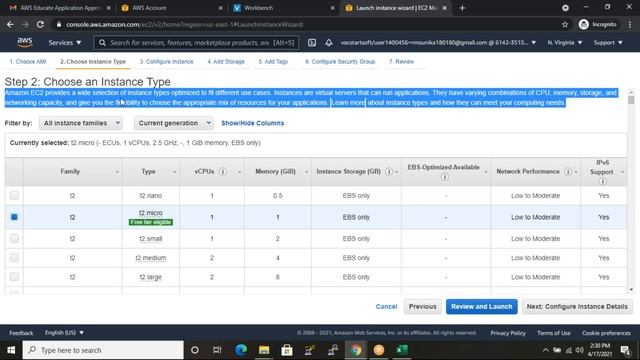Go to step 5. Add Tags
The width and height of the screenshot is (640, 360).
coord(273,62)
